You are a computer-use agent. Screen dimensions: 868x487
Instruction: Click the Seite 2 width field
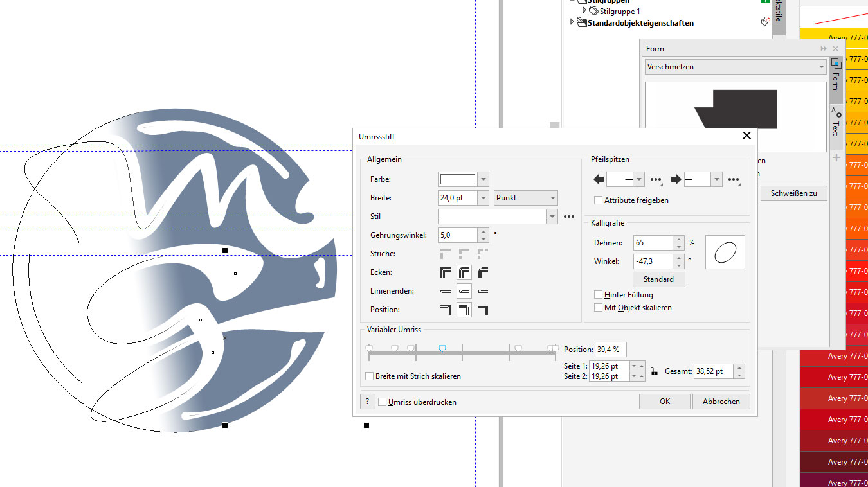click(610, 376)
